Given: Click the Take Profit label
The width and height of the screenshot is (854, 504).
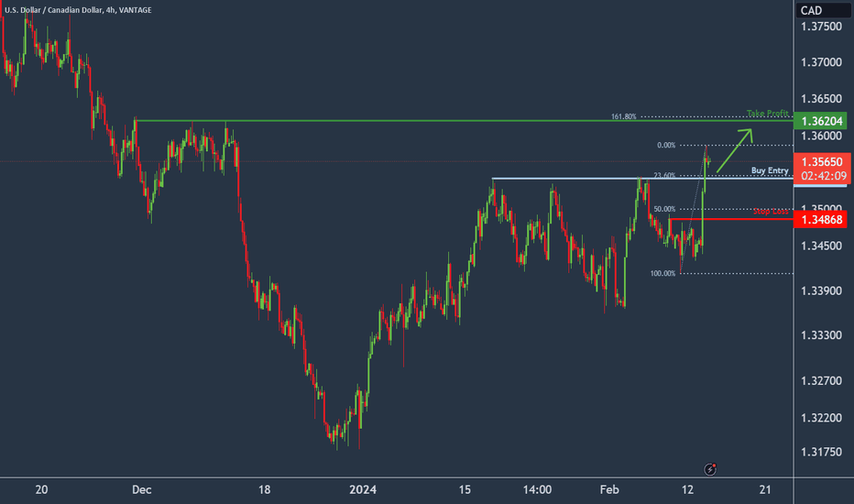Looking at the screenshot, I should click(767, 114).
